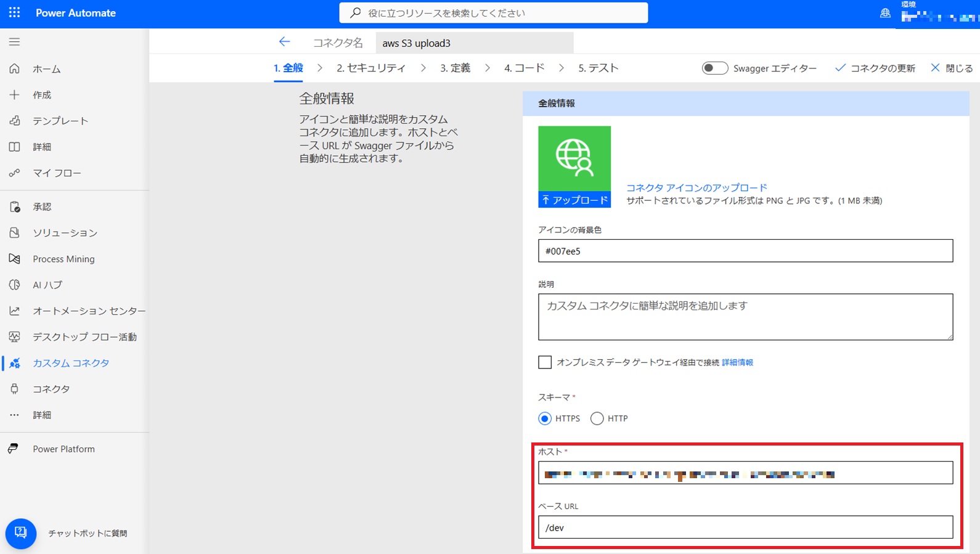Click the Power Automate title
The width and height of the screenshot is (980, 554).
pyautogui.click(x=76, y=13)
